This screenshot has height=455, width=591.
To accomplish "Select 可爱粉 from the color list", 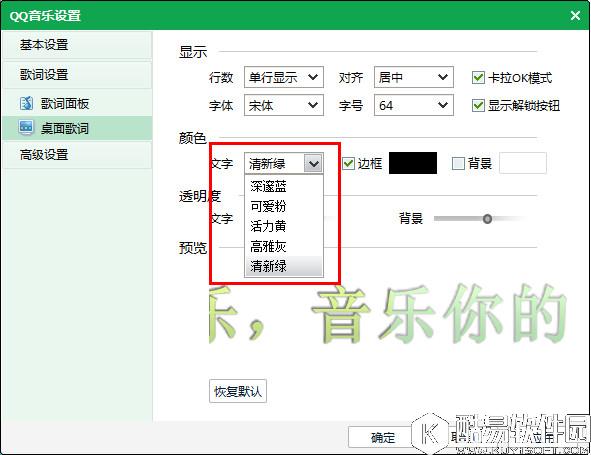I will (x=284, y=206).
